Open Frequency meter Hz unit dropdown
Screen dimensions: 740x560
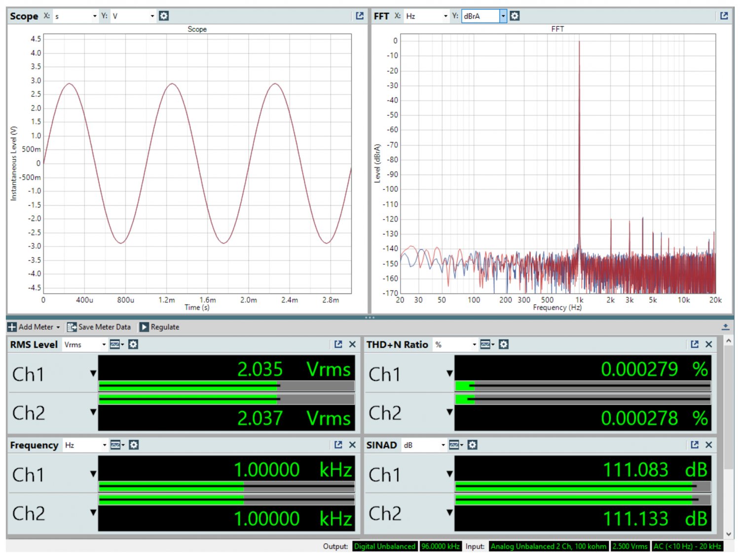coord(85,445)
